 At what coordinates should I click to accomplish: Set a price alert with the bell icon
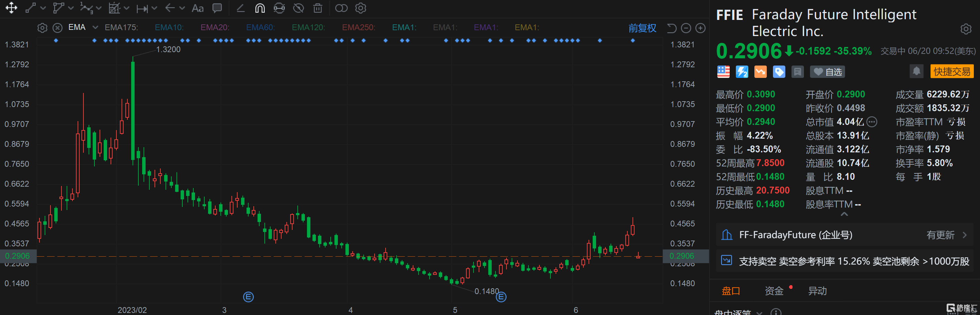[x=916, y=71]
